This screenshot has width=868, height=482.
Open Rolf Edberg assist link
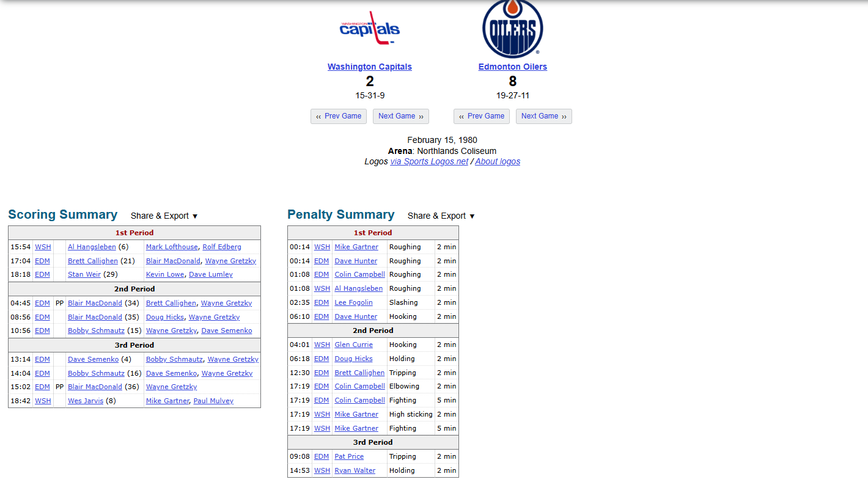point(222,247)
